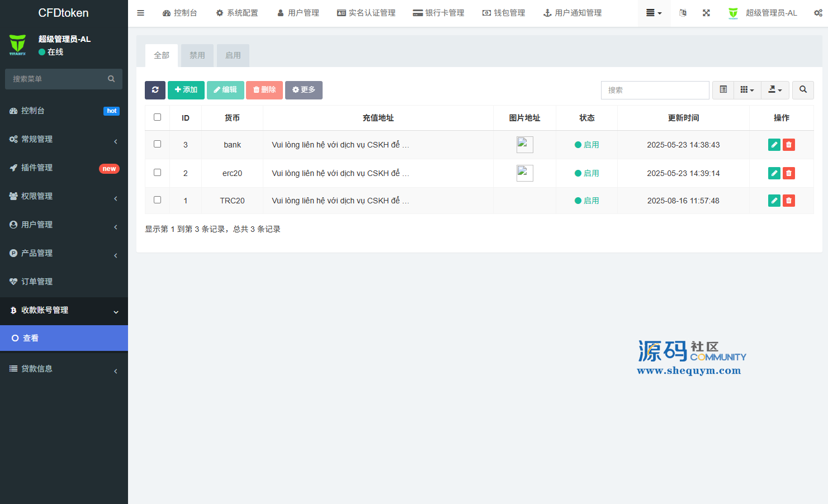
Task: Delete the TRC20 row via red trash icon
Action: tap(788, 201)
